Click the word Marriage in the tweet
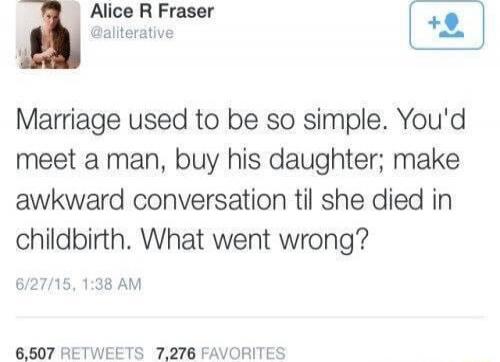 point(68,121)
